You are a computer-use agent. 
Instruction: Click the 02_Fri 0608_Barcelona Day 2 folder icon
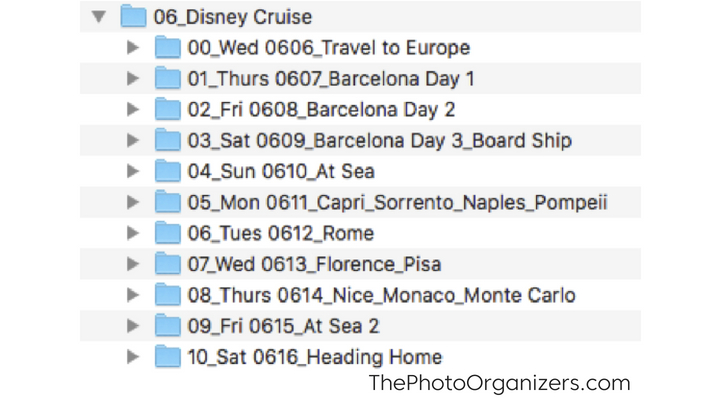coord(168,109)
